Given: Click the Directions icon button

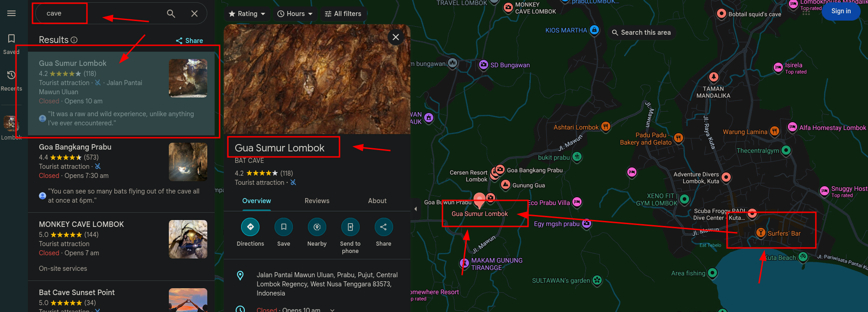Looking at the screenshot, I should coord(250,227).
